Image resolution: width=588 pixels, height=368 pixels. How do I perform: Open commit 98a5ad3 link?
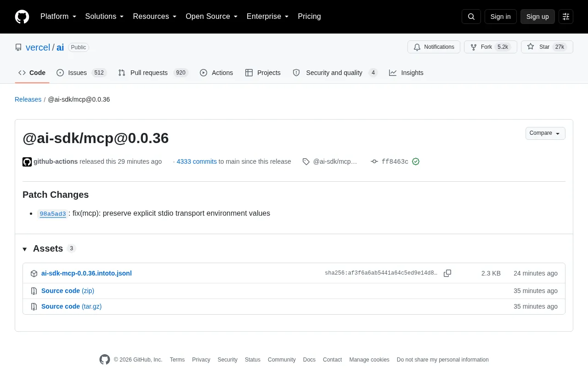[53, 213]
